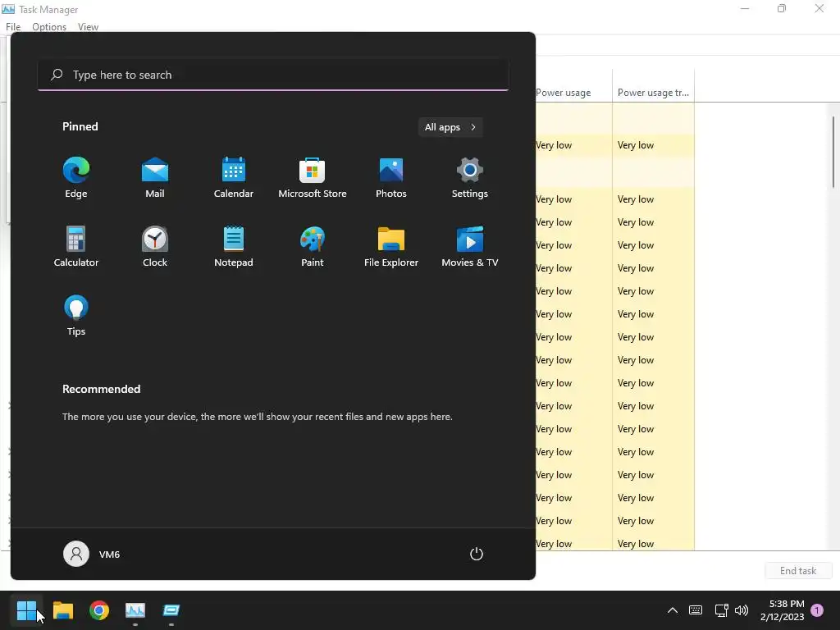Launch Movies & TV app
Screen dimensions: 840x630
pos(470,246)
